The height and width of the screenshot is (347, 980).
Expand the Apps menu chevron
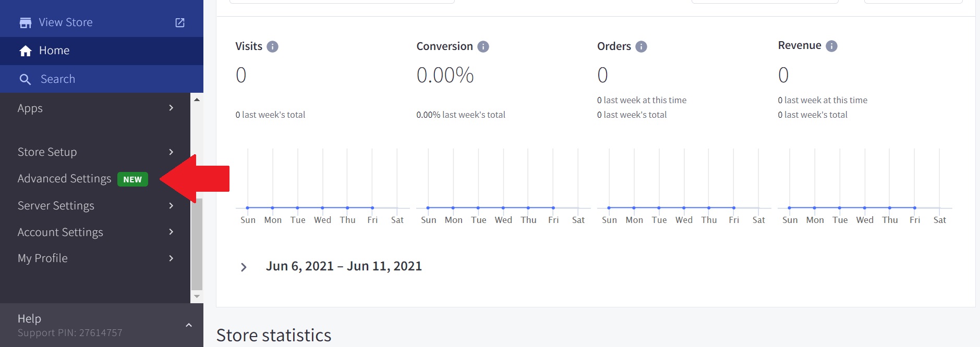click(171, 108)
